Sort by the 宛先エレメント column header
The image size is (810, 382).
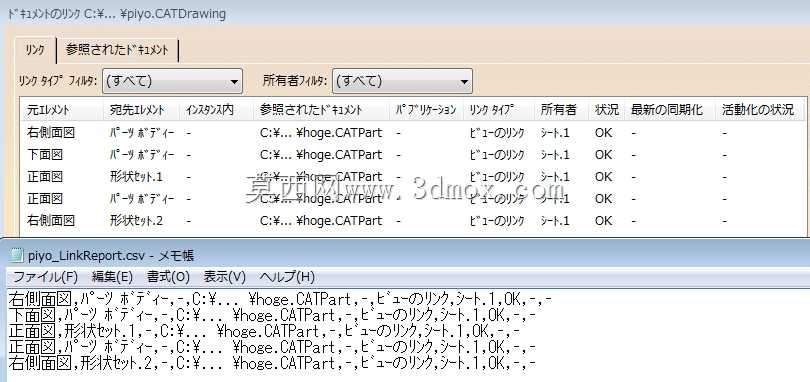tap(141, 110)
